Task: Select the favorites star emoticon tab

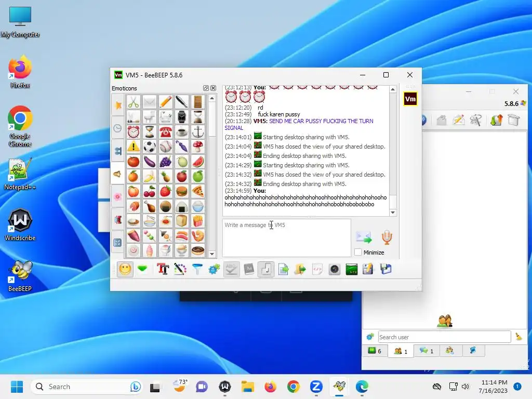Action: [x=118, y=105]
